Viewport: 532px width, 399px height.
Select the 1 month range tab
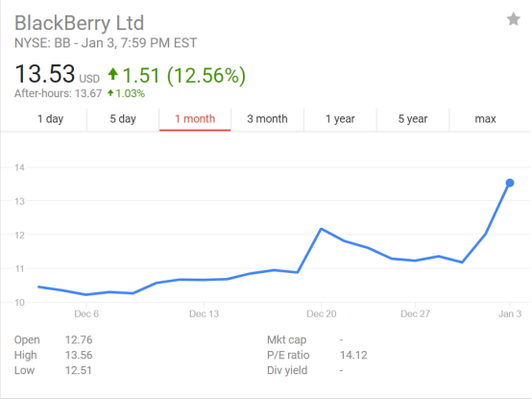(195, 119)
